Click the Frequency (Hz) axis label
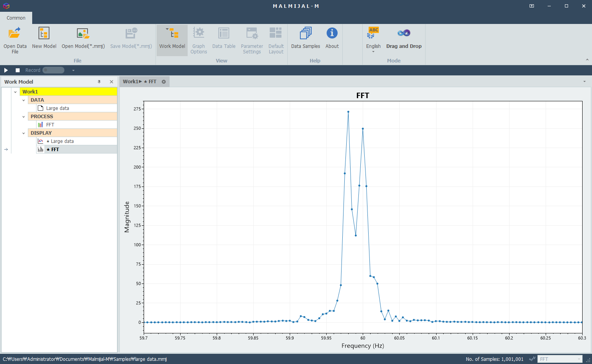 363,346
